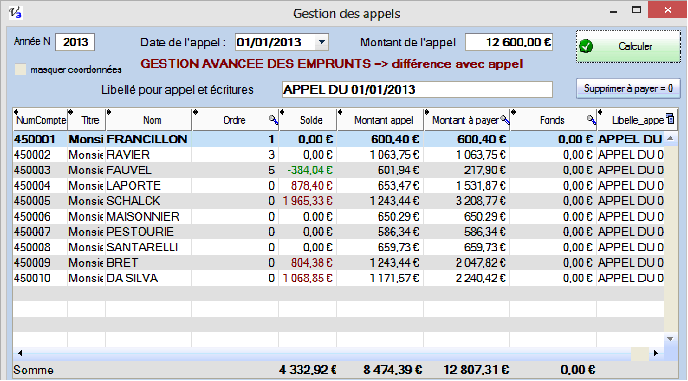Click the 1 068,85 € Solde for DA SILVA
The width and height of the screenshot is (688, 381).
tap(308, 278)
